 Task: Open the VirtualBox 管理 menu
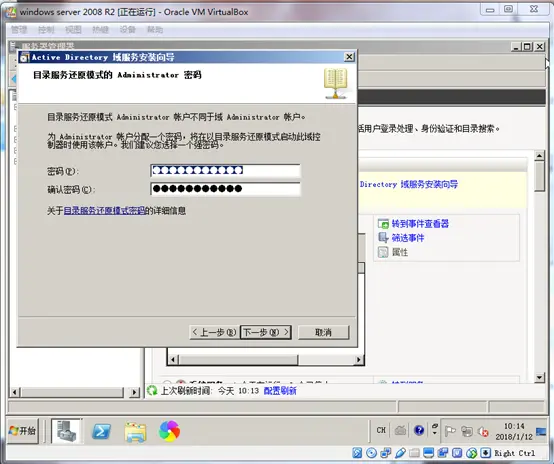click(19, 30)
